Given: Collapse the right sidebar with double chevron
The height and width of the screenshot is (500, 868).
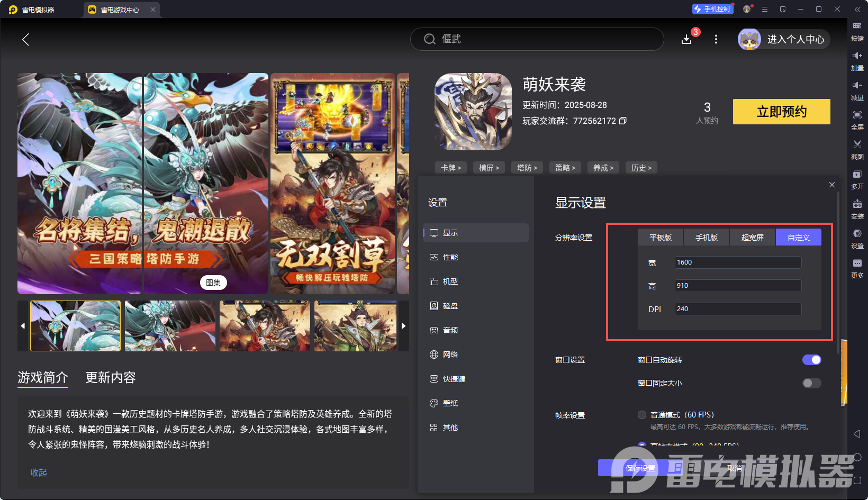Looking at the screenshot, I should (857, 9).
